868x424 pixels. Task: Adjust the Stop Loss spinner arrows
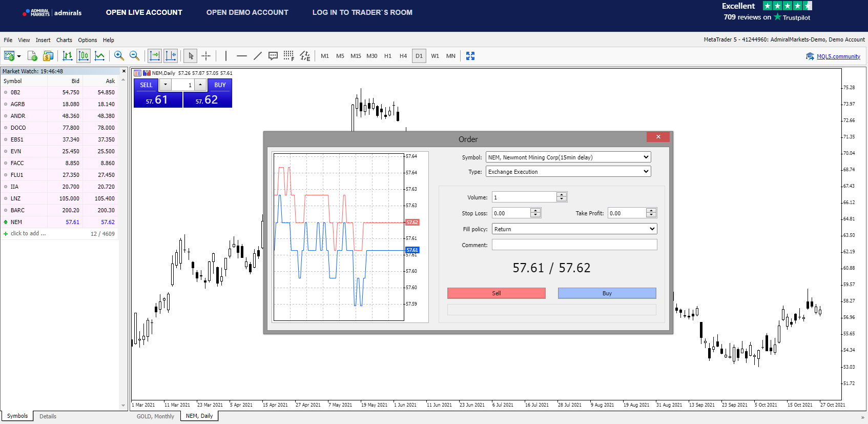[535, 213]
